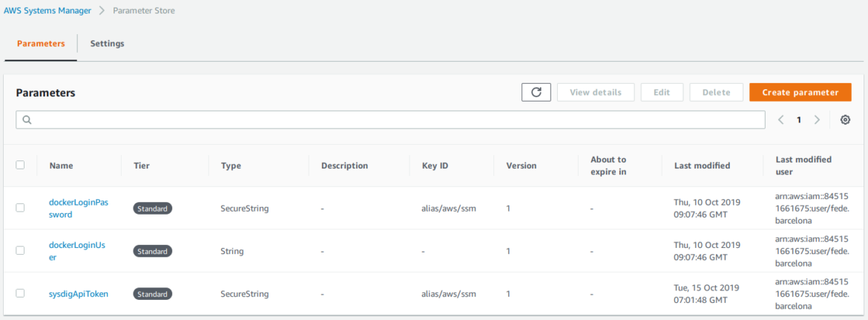Click Create parameter button

pos(800,93)
